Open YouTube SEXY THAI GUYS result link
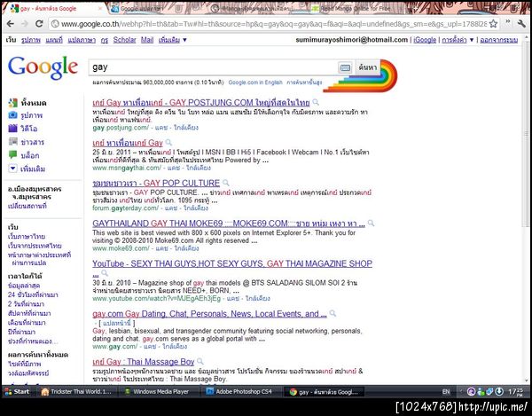The image size is (532, 416). [x=232, y=263]
